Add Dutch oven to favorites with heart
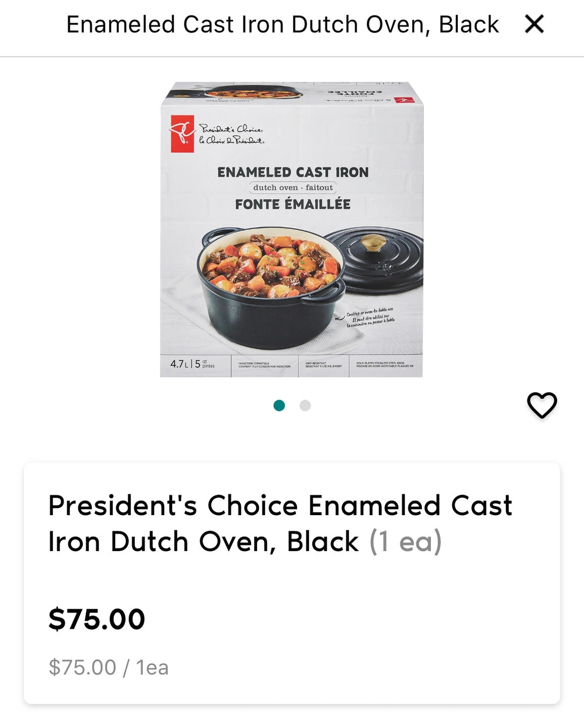584x728 pixels. (x=542, y=405)
